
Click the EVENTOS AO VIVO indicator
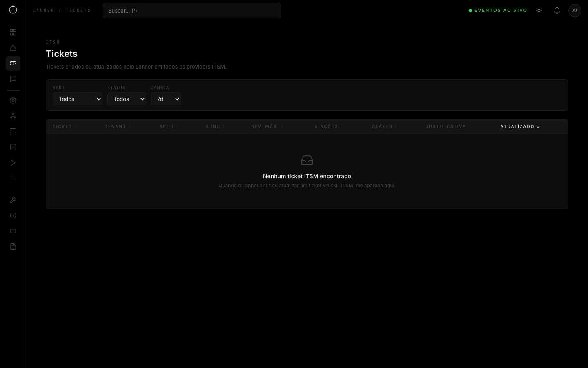click(498, 11)
